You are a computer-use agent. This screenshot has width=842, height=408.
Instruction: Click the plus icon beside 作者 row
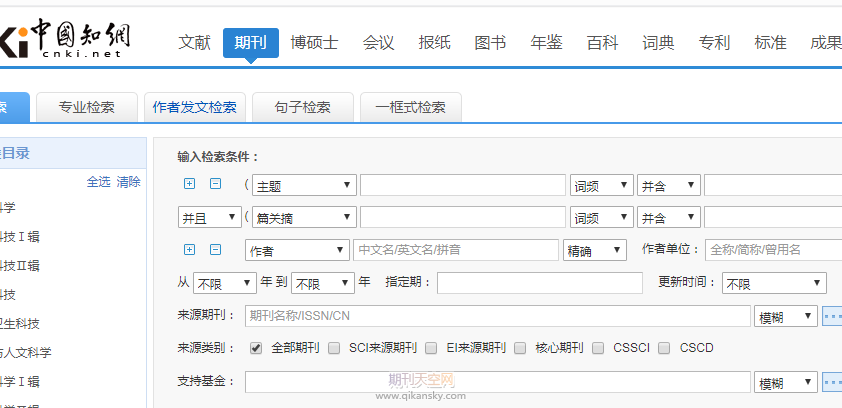pyautogui.click(x=190, y=249)
